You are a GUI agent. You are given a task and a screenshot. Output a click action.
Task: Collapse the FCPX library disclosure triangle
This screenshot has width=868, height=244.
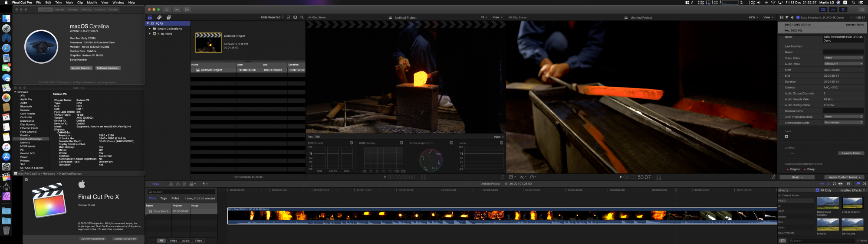(148, 23)
